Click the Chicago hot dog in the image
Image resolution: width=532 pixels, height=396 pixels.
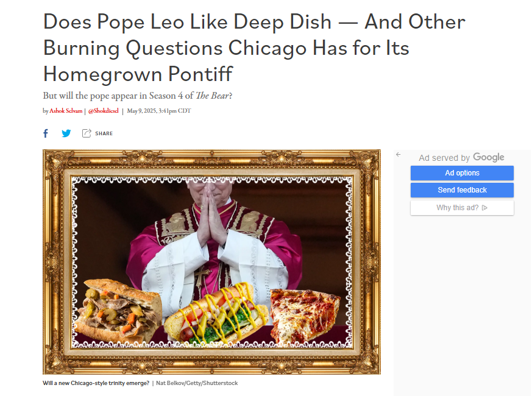point(216,313)
